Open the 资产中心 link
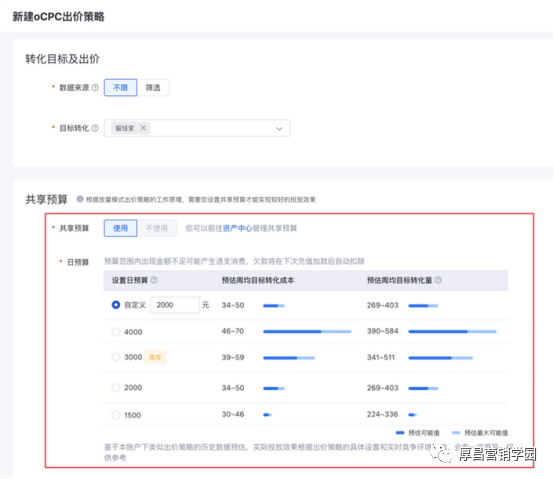The width and height of the screenshot is (554, 479). (x=237, y=228)
